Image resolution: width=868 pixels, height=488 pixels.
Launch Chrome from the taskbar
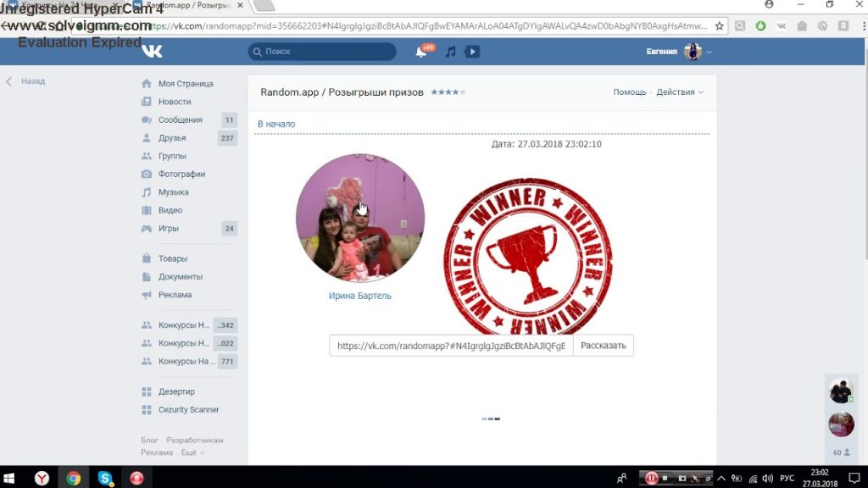tap(74, 478)
